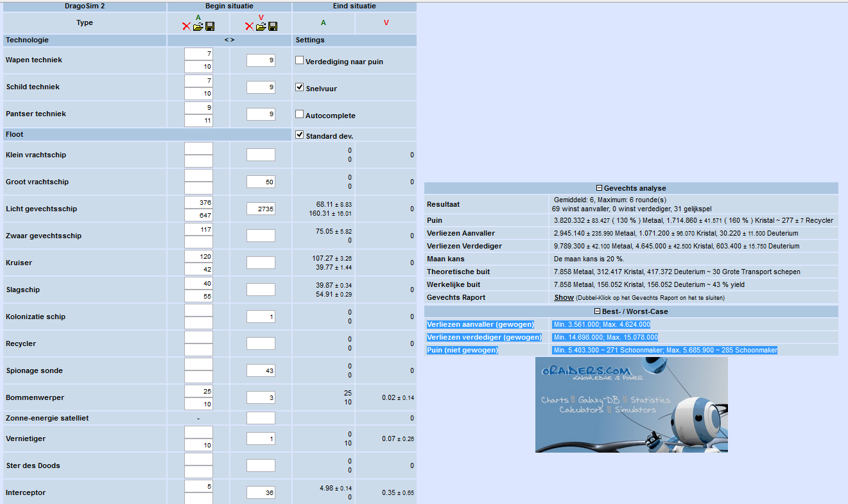This screenshot has height=504, width=848.
Task: Disable the 'Standard dev.' checkbox
Action: 299,135
